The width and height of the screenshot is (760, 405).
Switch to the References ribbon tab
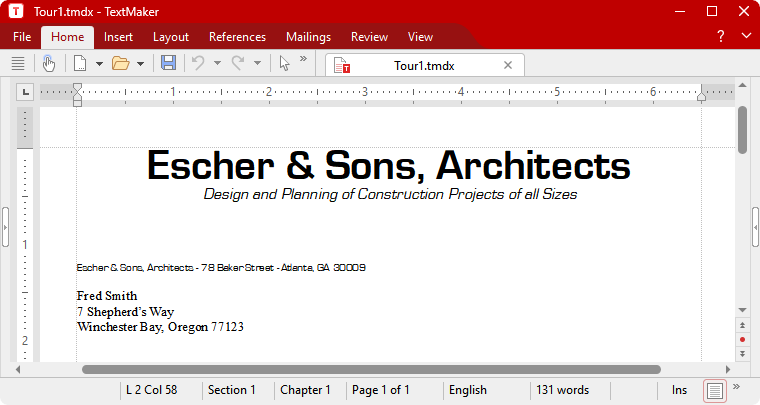237,37
